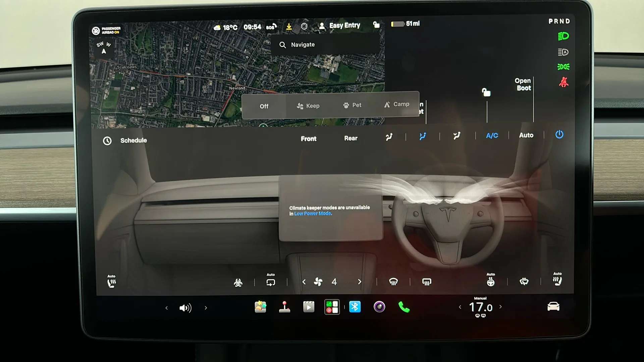
Task: Tap the seatbelt warning icon
Action: click(563, 82)
